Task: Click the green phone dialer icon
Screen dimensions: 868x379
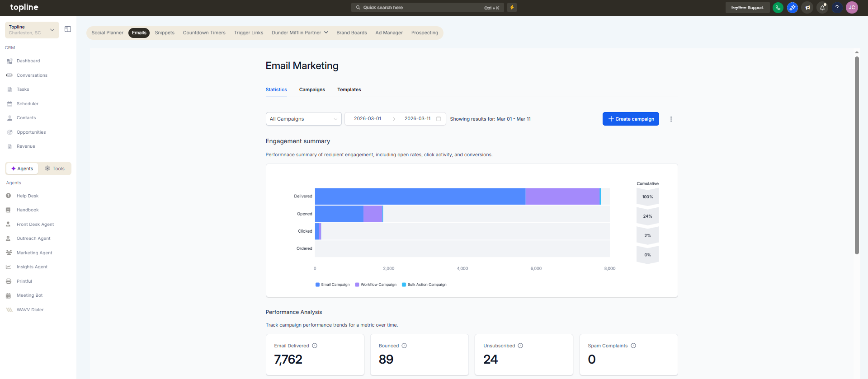Action: click(x=778, y=8)
